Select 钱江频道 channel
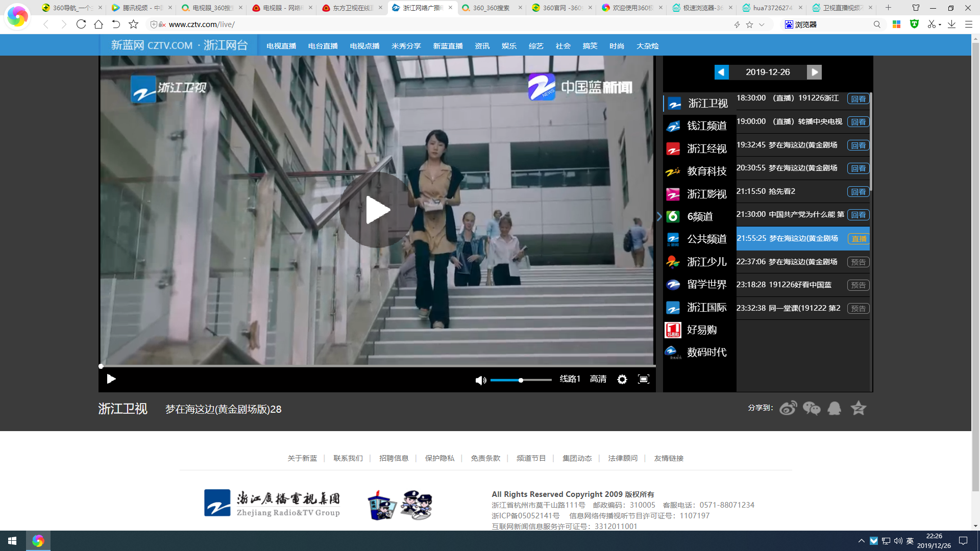This screenshot has width=980, height=551. pyautogui.click(x=706, y=126)
